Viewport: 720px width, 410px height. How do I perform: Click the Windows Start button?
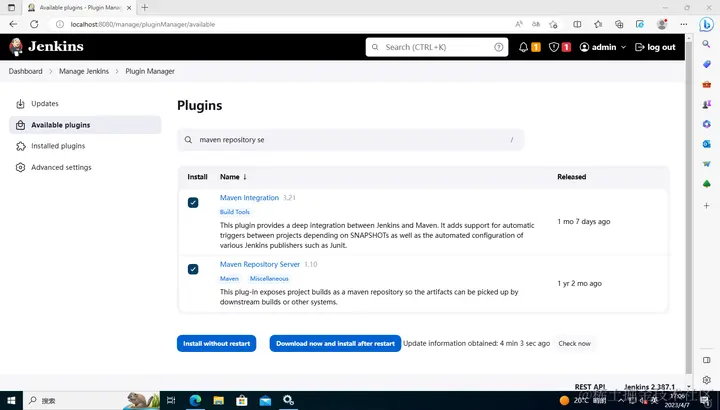(x=11, y=401)
